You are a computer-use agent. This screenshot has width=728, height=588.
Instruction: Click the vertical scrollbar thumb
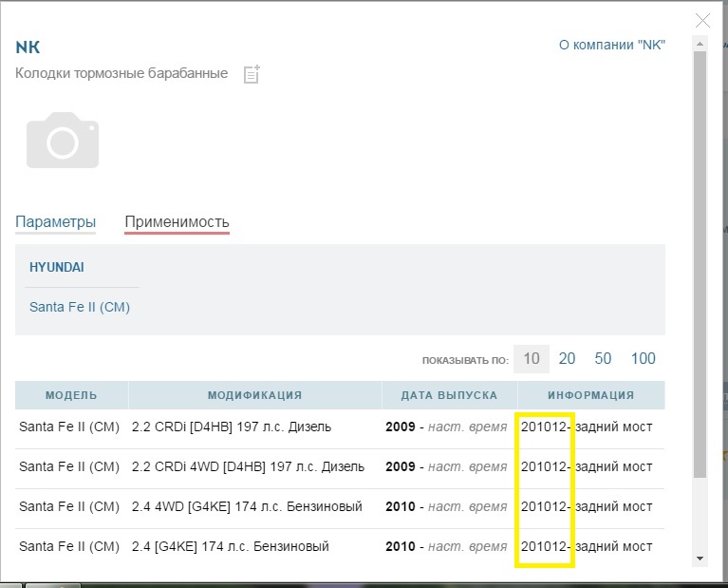point(700,266)
